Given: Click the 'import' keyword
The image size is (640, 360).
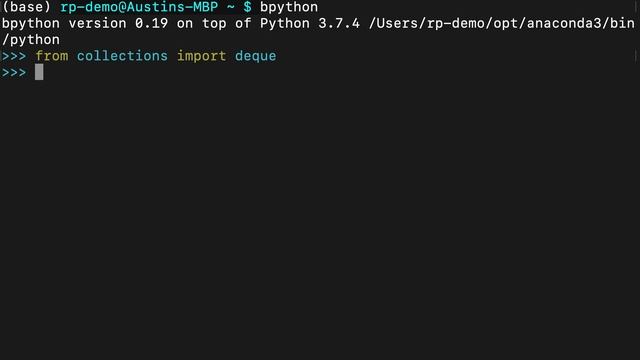Looking at the screenshot, I should pyautogui.click(x=201, y=56).
